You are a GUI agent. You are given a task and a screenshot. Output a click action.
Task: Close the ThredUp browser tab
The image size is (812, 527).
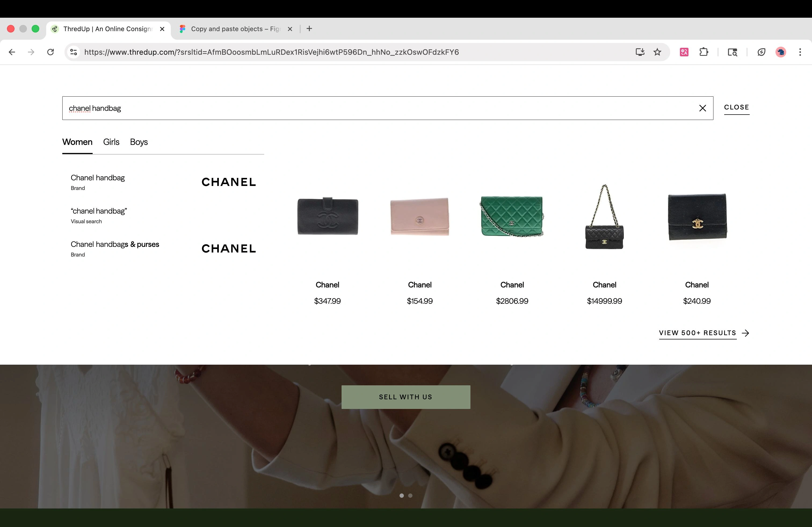click(x=162, y=29)
